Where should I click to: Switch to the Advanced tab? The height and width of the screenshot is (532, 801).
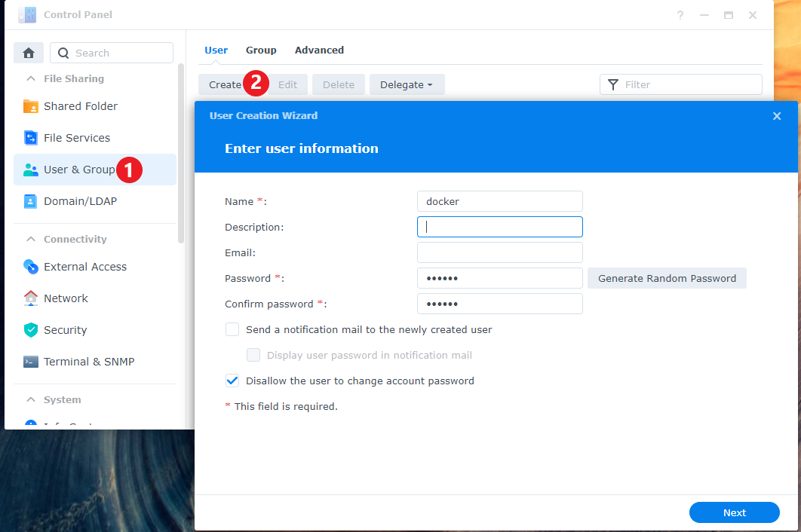[319, 50]
